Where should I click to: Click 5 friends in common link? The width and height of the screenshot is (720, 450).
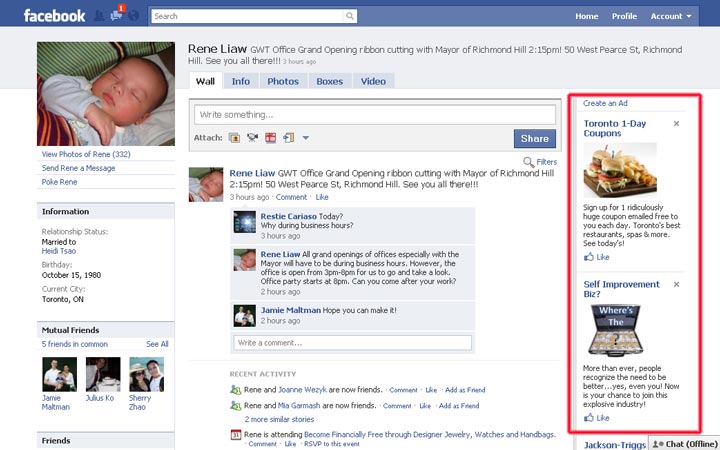click(74, 344)
